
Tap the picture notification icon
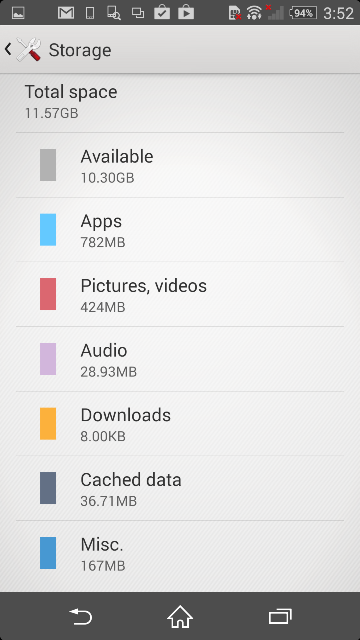(18, 13)
